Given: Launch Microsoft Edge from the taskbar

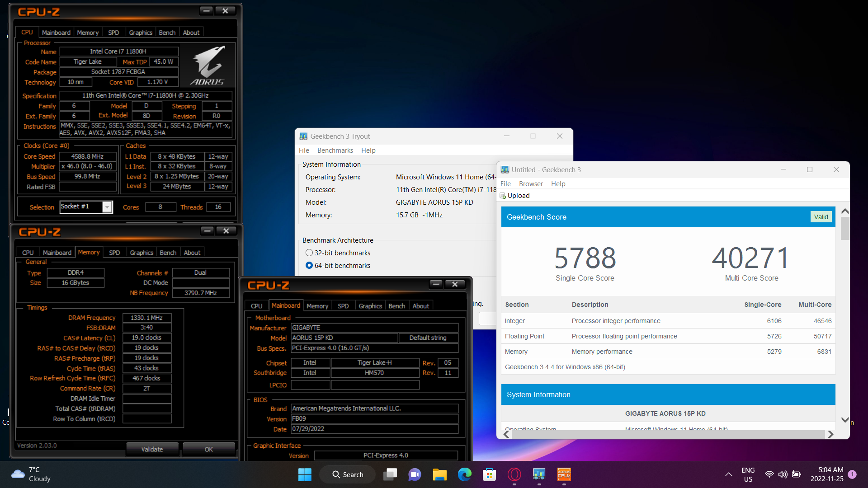Looking at the screenshot, I should click(x=464, y=474).
